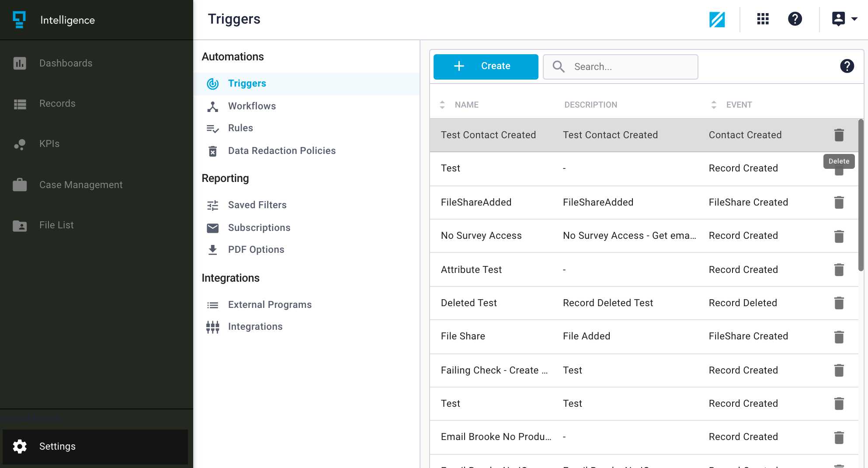Expand the user account dropdown arrow
Screen dimensions: 868x468
pos(854,19)
